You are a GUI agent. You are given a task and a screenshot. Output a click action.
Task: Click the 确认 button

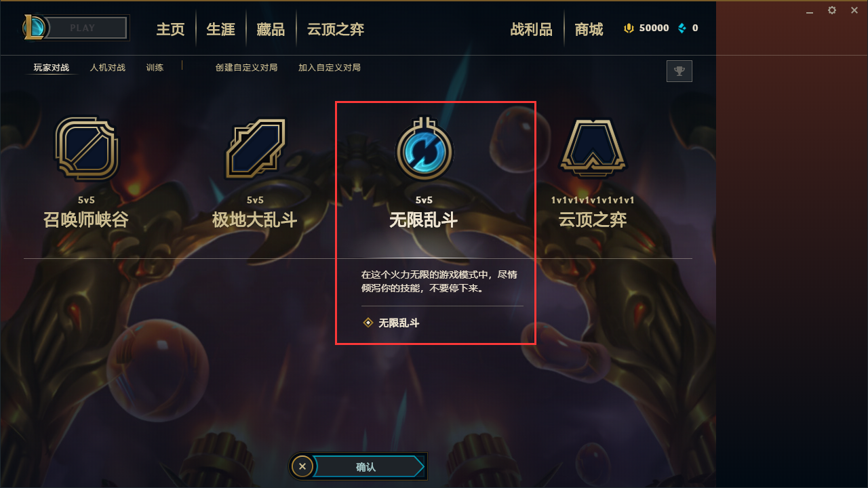[366, 467]
